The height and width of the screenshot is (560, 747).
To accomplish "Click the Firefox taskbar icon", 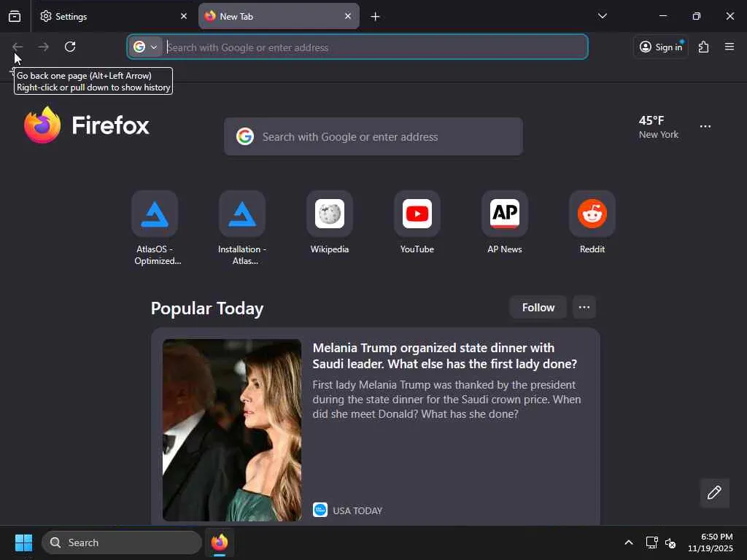I will (220, 542).
